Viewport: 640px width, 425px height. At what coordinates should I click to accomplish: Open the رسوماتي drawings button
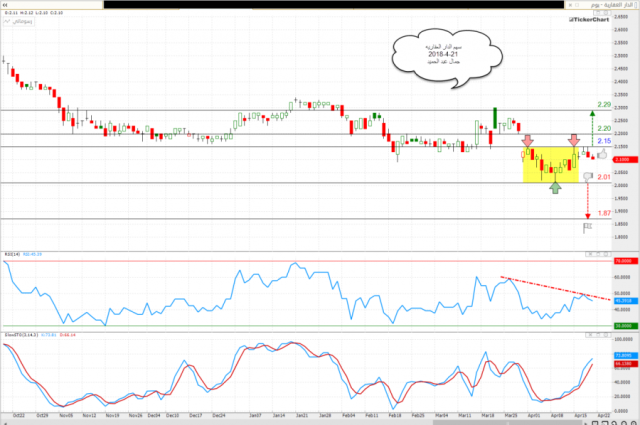tap(18, 21)
